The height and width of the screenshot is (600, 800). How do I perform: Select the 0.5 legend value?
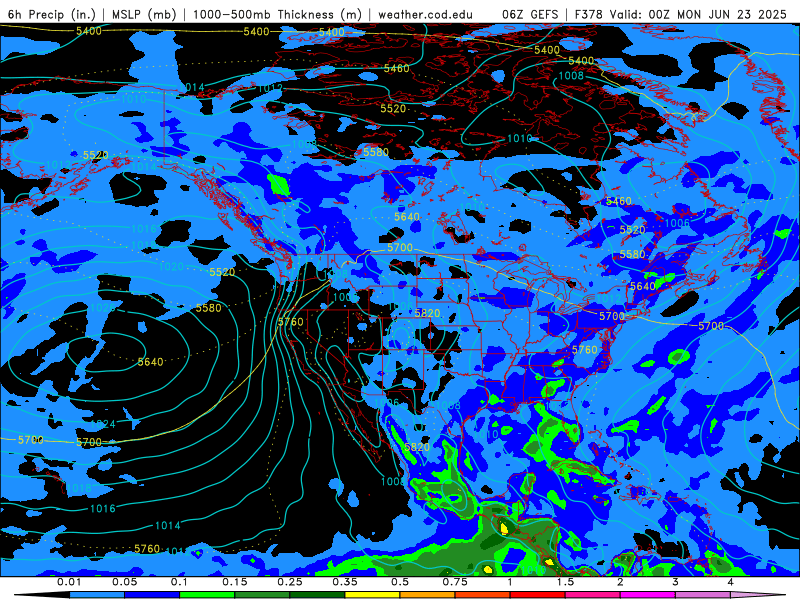tap(400, 582)
